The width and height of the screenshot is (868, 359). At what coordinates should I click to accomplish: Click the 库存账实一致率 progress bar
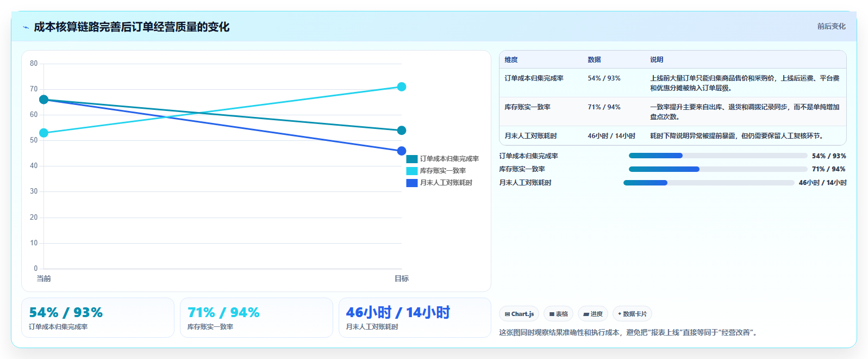tap(717, 169)
